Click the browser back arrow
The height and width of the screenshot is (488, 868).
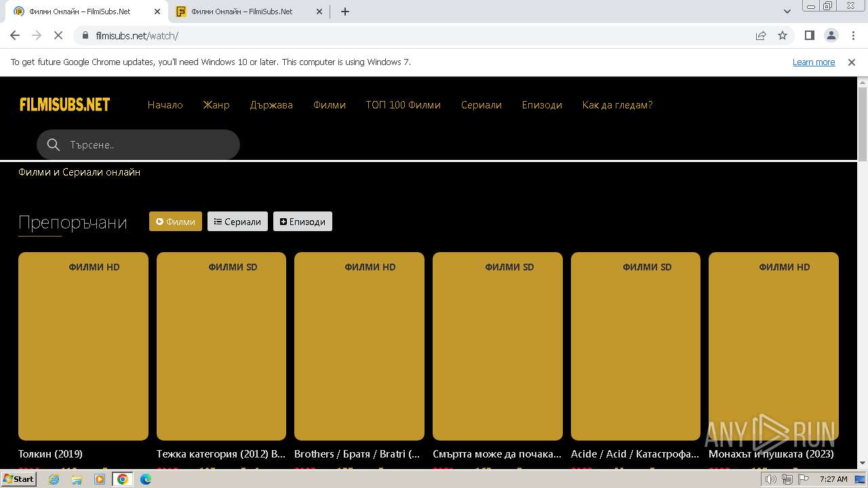tap(15, 35)
